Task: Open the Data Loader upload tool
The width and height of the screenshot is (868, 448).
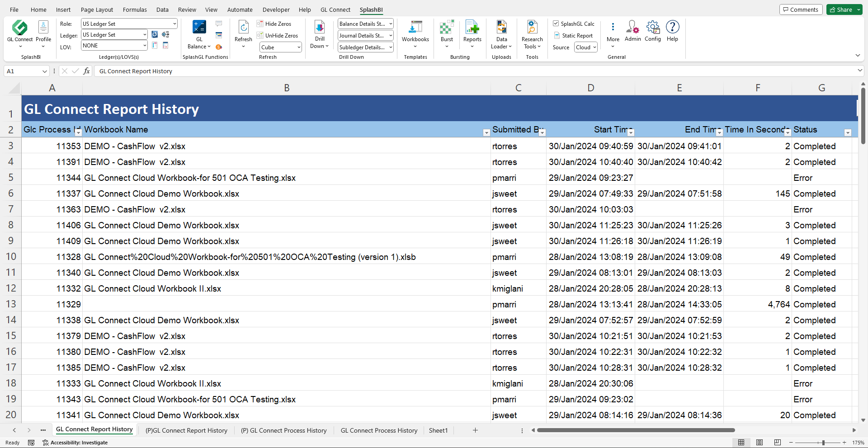Action: 501,28
